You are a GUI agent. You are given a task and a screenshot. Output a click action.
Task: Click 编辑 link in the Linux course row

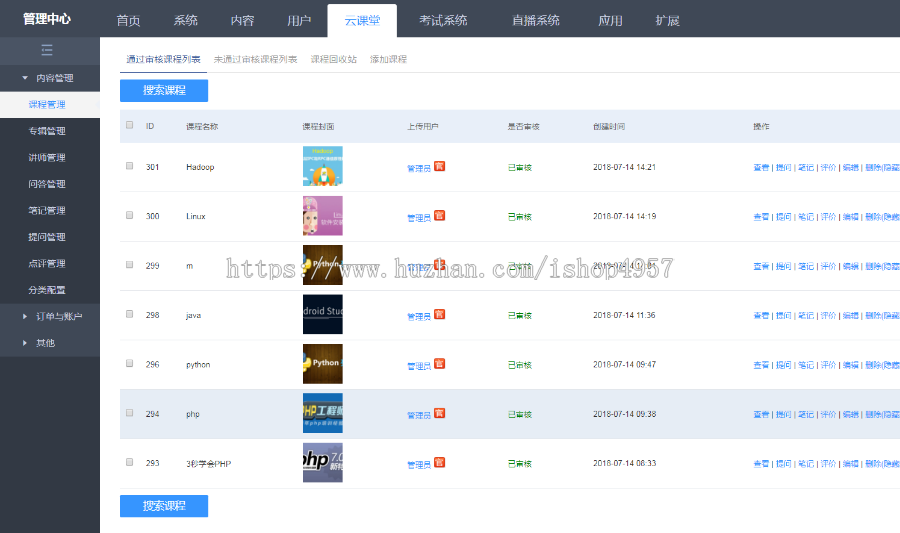pos(850,217)
